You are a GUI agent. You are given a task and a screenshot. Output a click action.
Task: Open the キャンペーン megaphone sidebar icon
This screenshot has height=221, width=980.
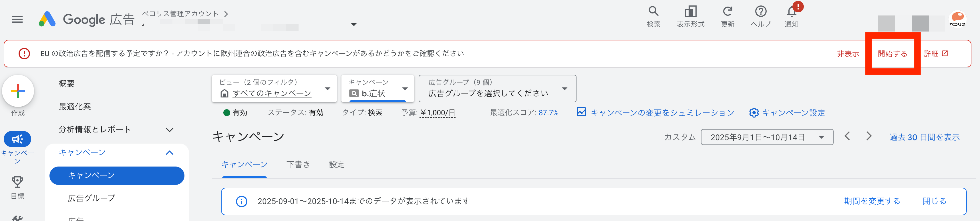point(17,139)
